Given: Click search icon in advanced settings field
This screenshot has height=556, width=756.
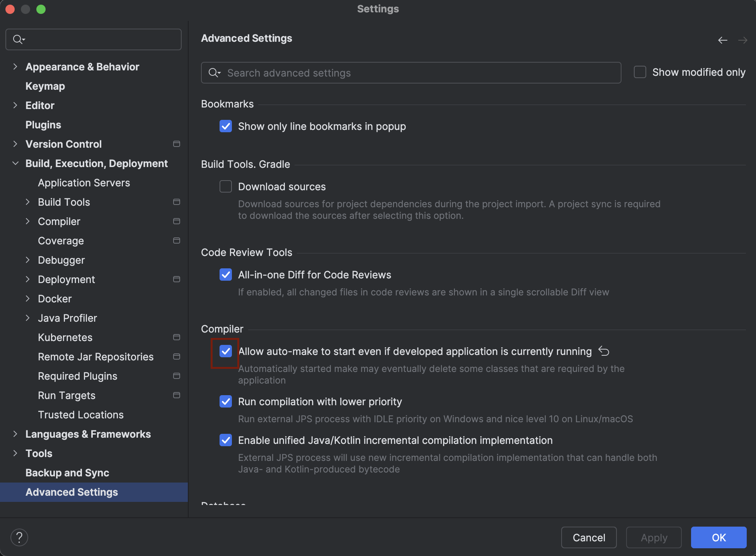Looking at the screenshot, I should pyautogui.click(x=214, y=73).
